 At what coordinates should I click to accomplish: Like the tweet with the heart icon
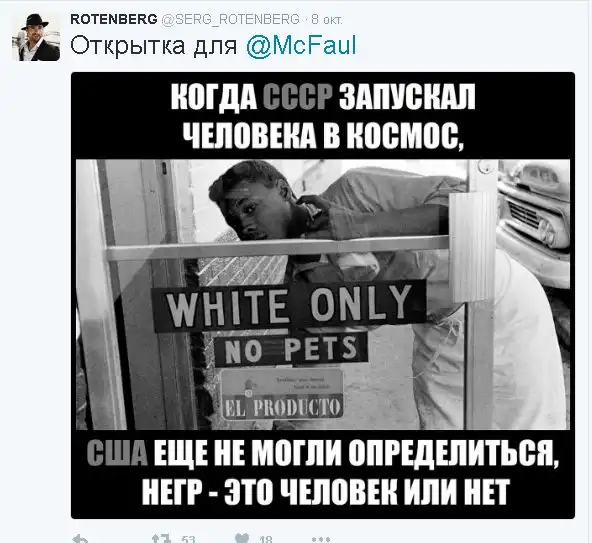click(x=242, y=538)
